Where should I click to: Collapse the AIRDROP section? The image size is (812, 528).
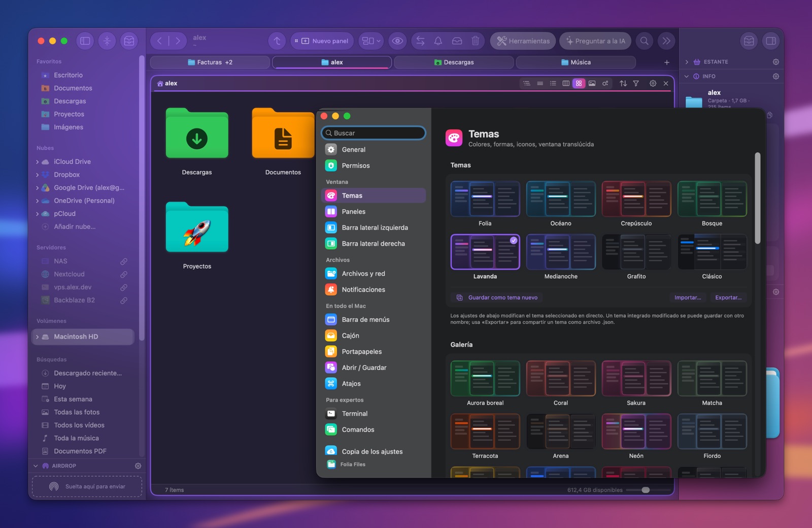point(36,466)
